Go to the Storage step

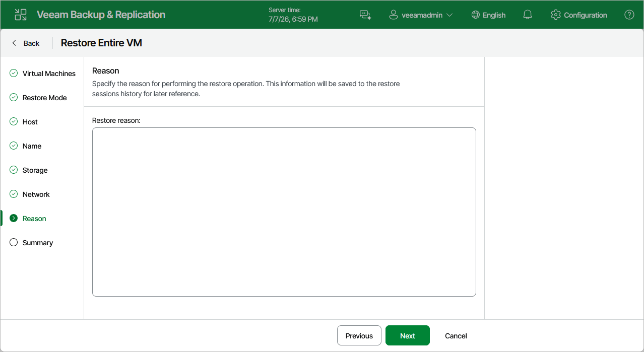pyautogui.click(x=35, y=170)
